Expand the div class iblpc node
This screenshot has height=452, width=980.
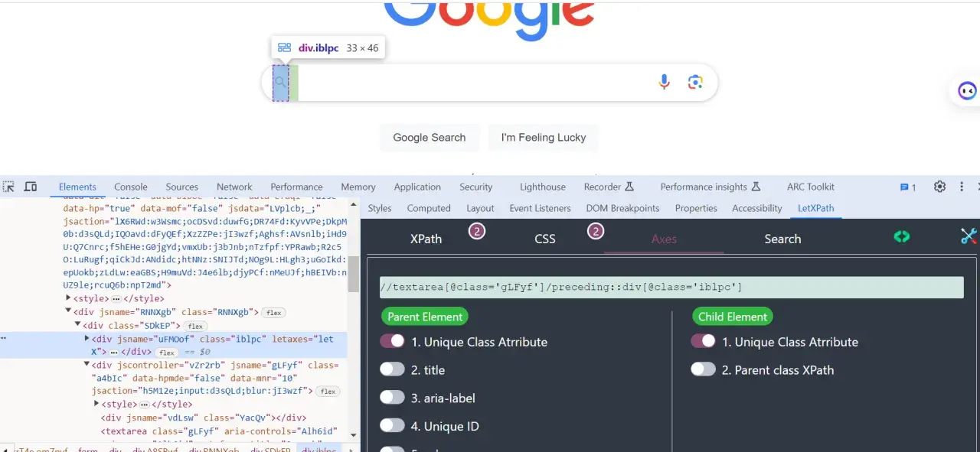(87, 339)
